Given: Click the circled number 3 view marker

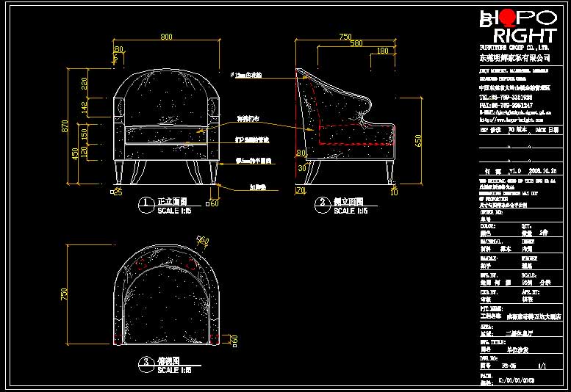Looking at the screenshot, I should click(x=146, y=365).
